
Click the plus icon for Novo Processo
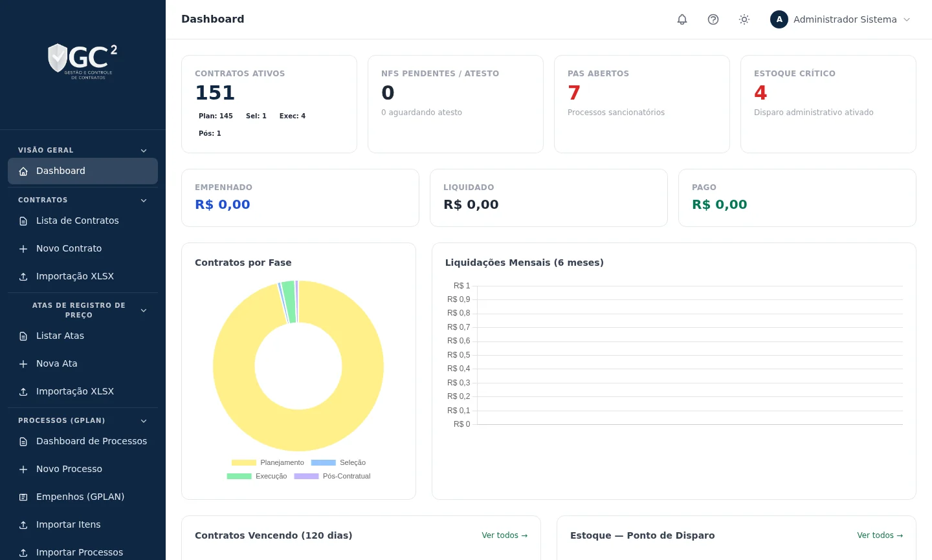tap(23, 469)
